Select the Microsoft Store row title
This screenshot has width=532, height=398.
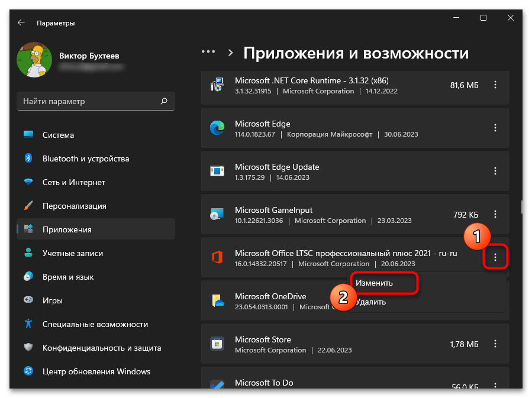point(263,339)
